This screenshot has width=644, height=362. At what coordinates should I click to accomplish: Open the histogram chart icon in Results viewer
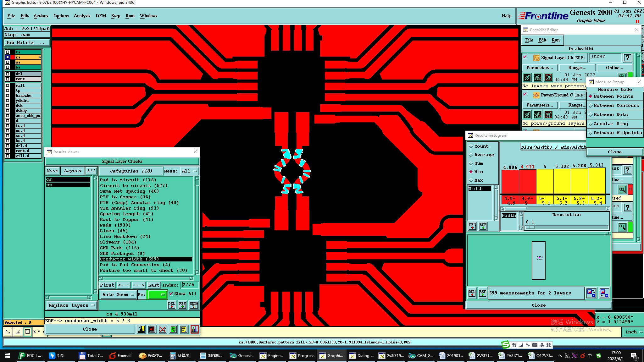195,329
